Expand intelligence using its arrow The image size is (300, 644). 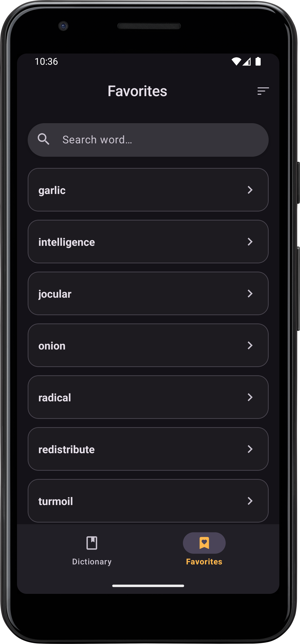coord(250,242)
